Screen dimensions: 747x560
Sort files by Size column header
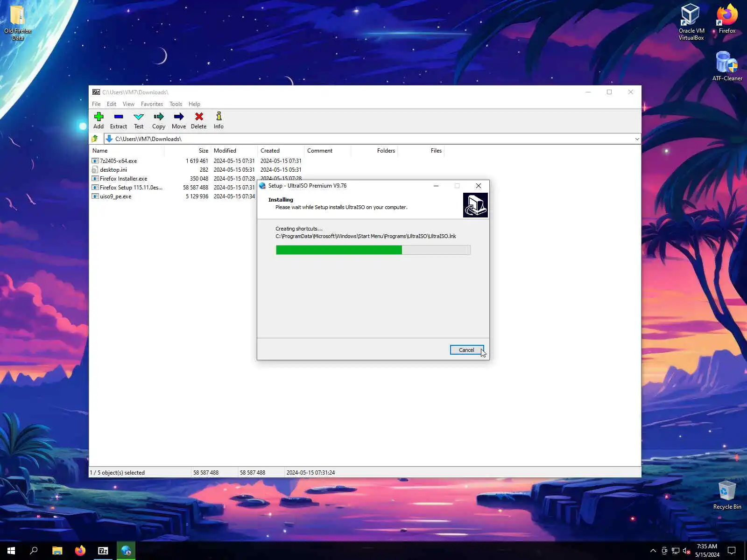coord(187,151)
